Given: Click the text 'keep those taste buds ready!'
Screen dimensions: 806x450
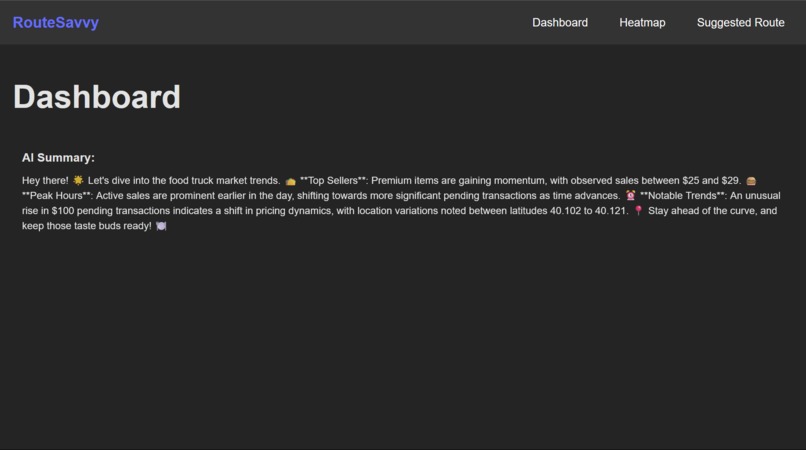Looking at the screenshot, I should pos(87,226).
